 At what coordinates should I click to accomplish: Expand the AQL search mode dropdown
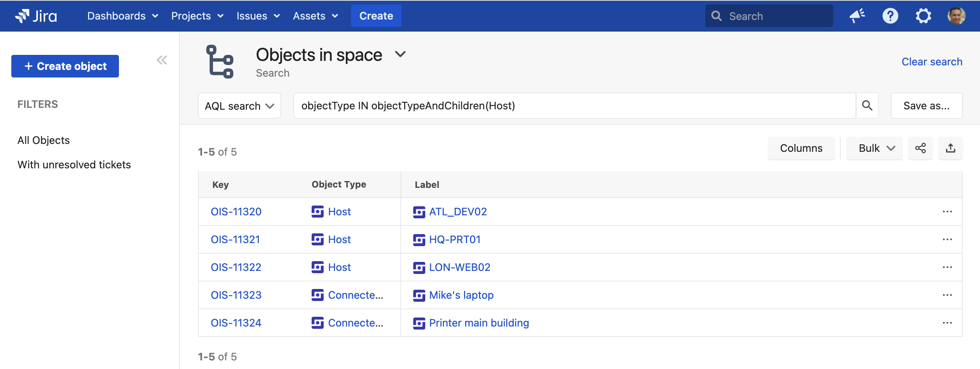(239, 106)
